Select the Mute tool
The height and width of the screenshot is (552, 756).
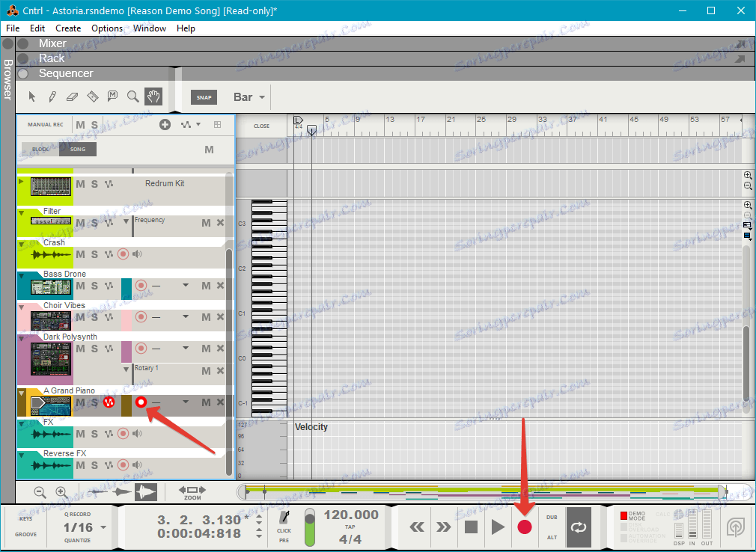[112, 96]
